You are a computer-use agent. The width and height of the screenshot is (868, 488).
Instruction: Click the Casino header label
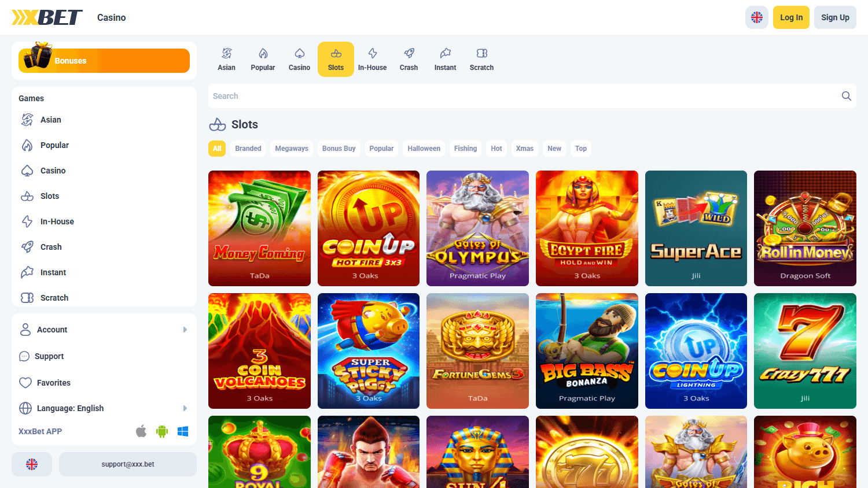tap(112, 17)
